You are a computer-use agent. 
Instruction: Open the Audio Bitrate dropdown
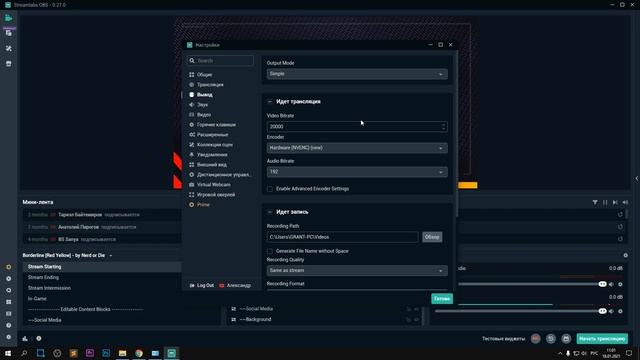pos(357,172)
